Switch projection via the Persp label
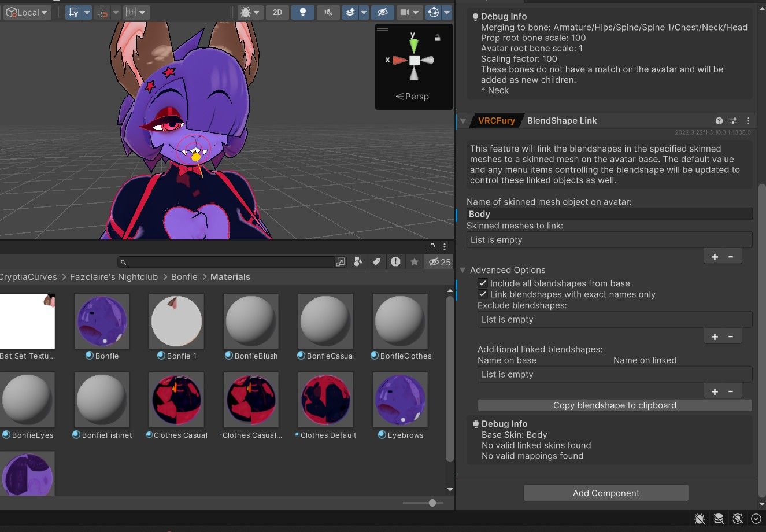Image resolution: width=766 pixels, height=532 pixels. coord(412,97)
